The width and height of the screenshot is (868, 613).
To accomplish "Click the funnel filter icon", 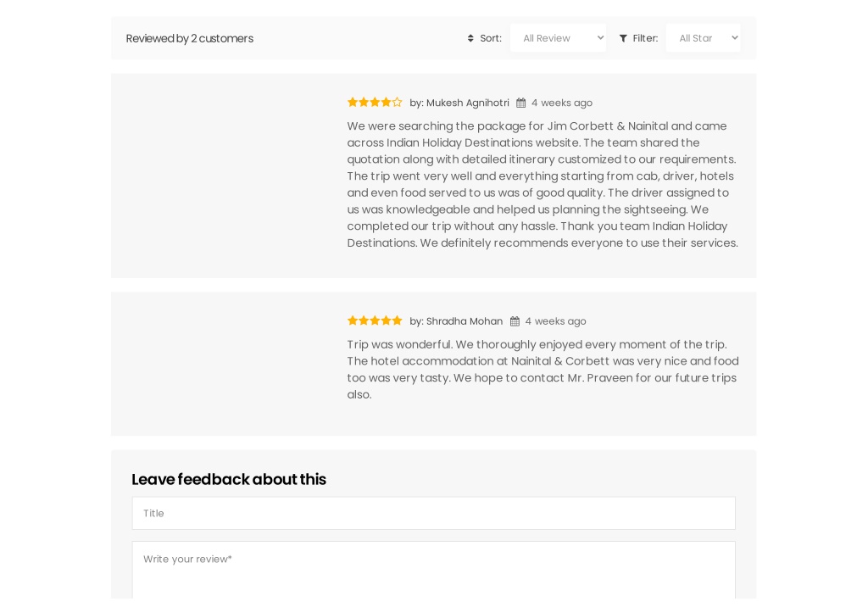I will tap(623, 38).
